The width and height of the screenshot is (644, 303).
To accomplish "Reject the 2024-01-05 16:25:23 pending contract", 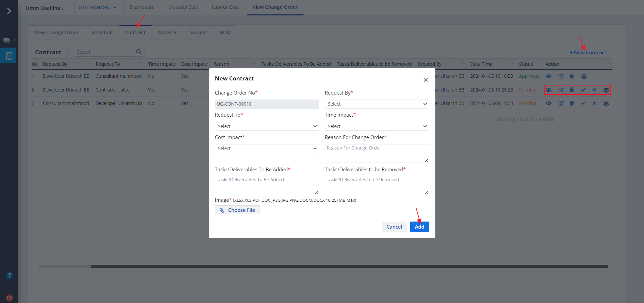I will click(x=594, y=90).
